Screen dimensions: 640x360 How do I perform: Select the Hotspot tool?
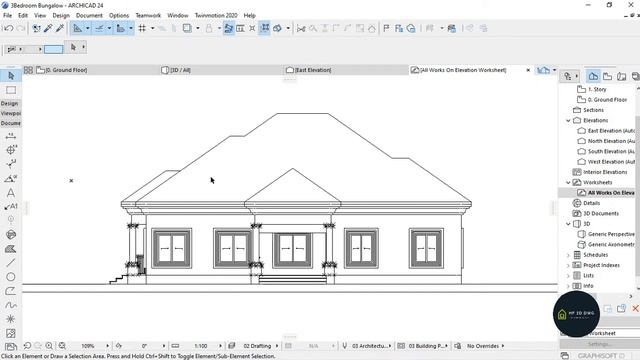pyautogui.click(x=11, y=319)
